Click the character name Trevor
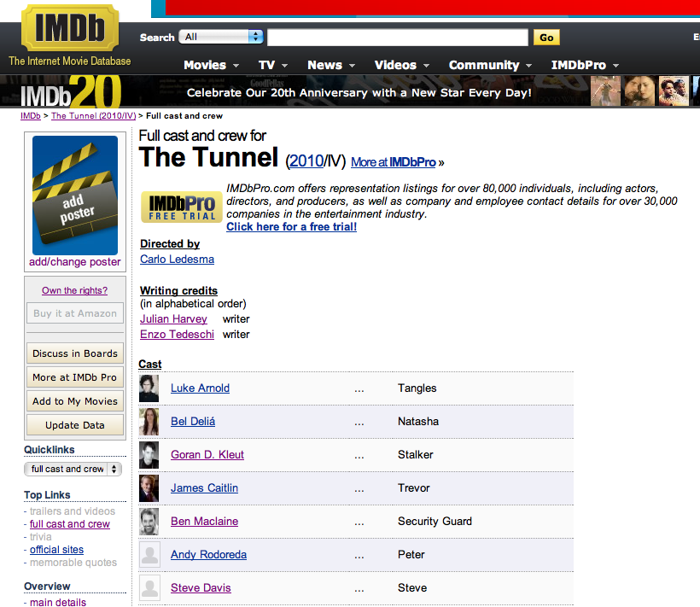 tap(414, 487)
